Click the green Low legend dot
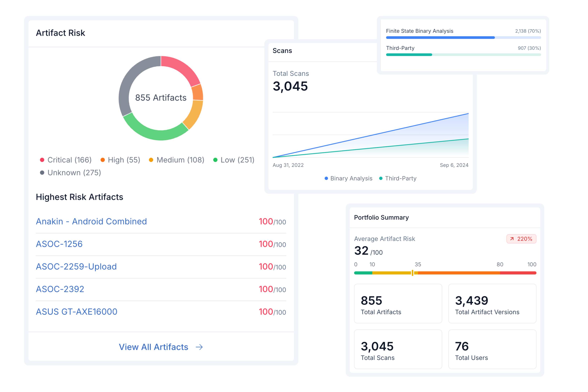Screen dimensions: 588x392 click(x=215, y=160)
